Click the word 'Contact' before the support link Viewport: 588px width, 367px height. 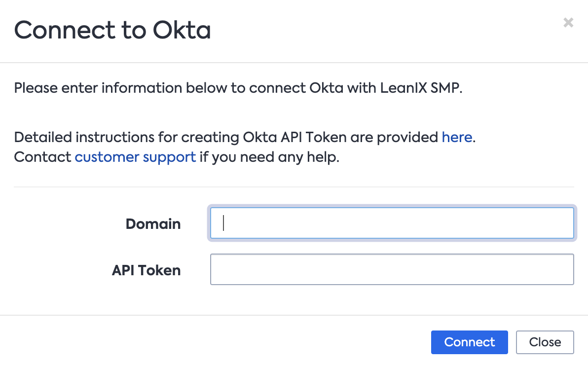pyautogui.click(x=42, y=157)
